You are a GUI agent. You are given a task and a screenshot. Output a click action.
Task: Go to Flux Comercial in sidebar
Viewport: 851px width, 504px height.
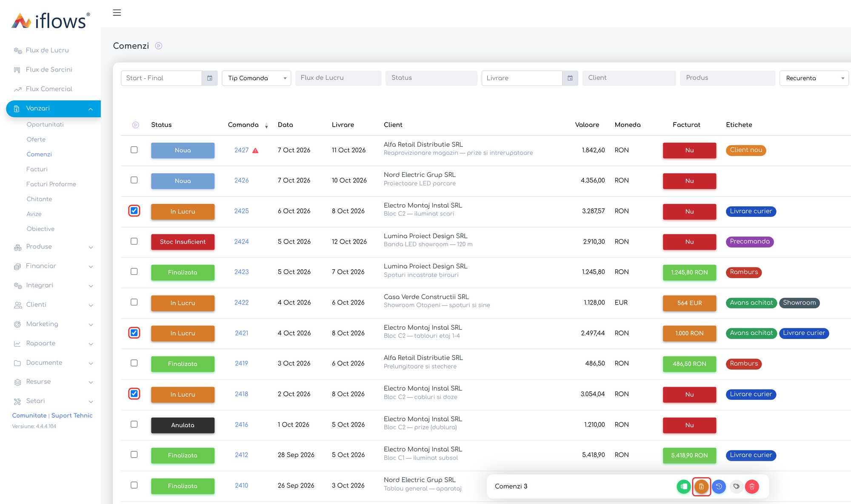(x=49, y=89)
